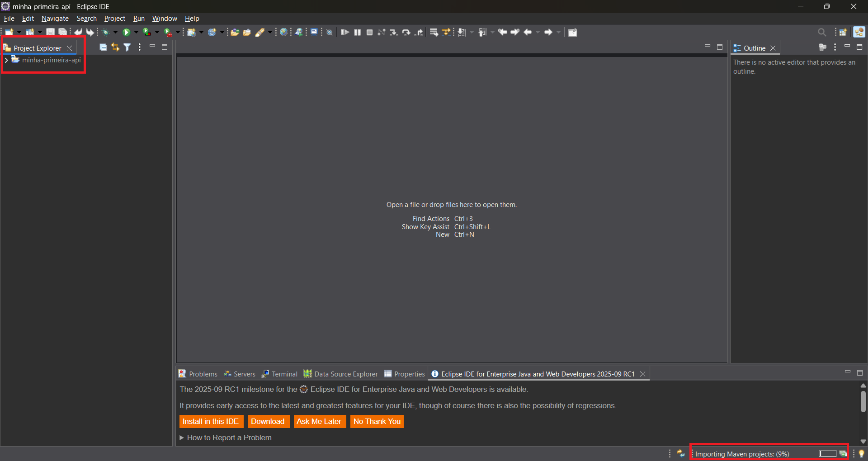
Task: Click the Maven import progress bar
Action: click(x=826, y=453)
